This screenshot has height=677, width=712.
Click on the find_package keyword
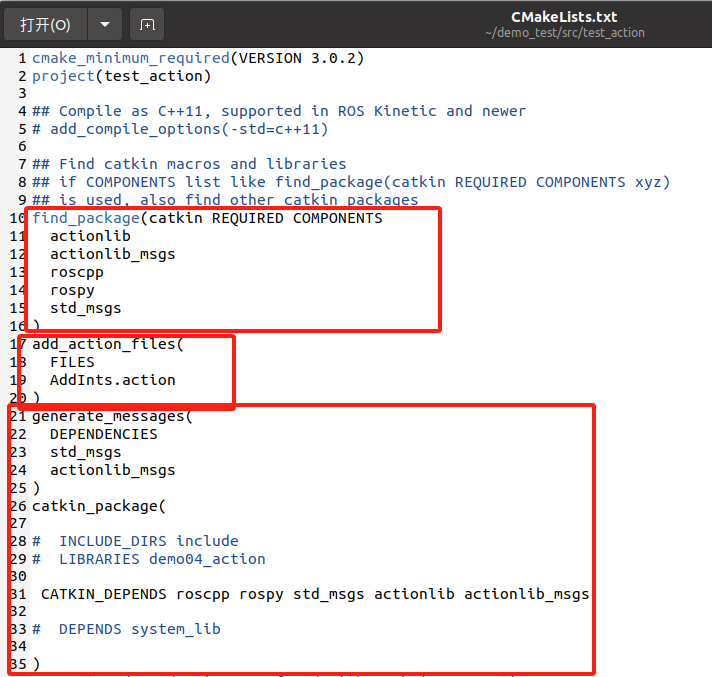coord(86,218)
